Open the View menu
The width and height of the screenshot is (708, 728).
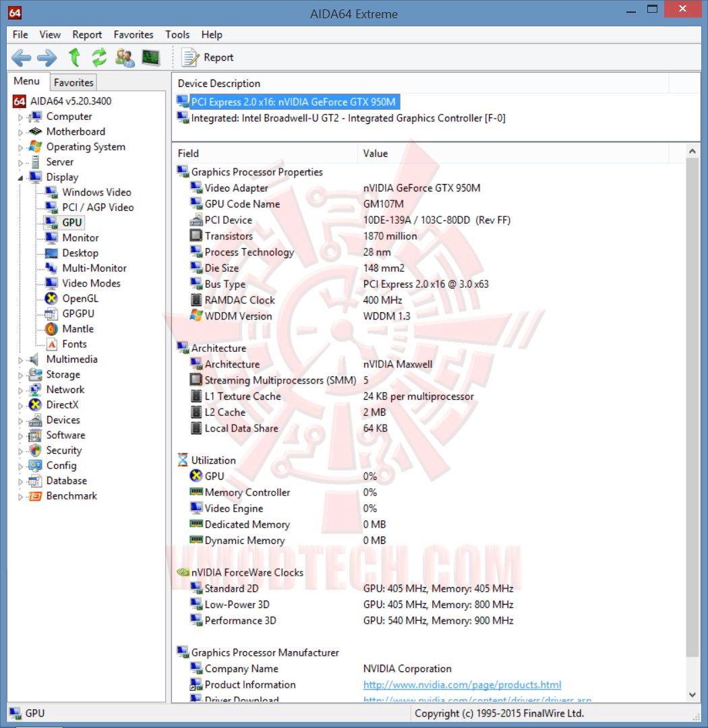coord(50,35)
